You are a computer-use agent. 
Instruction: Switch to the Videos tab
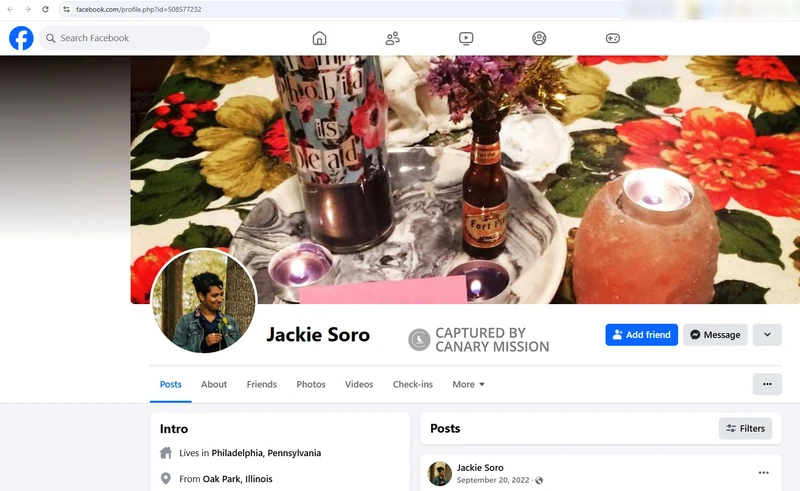[x=359, y=384]
